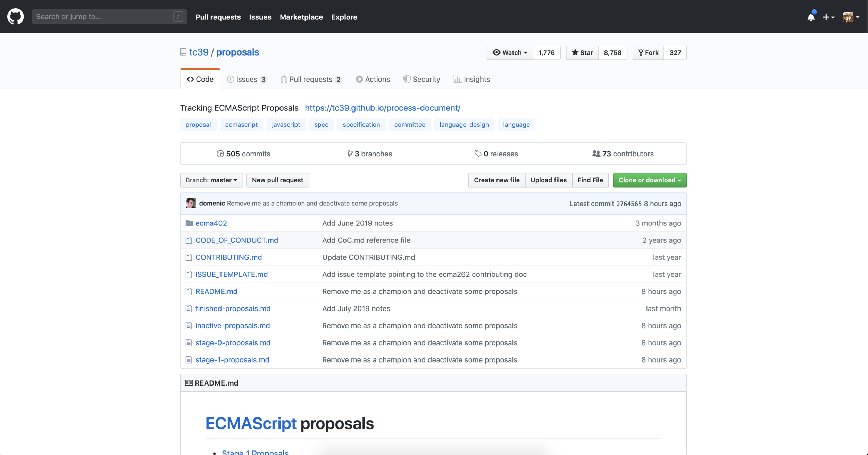868x455 pixels.
Task: Click README.md file icon in list
Action: point(189,291)
